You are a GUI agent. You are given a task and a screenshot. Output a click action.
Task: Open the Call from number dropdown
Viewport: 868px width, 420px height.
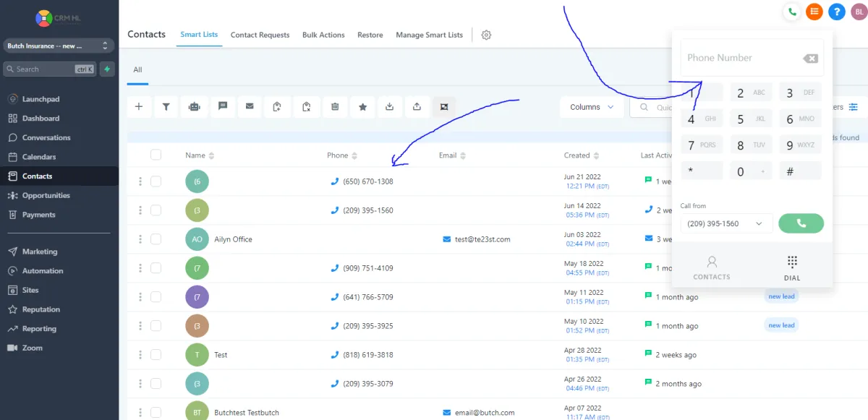click(726, 224)
